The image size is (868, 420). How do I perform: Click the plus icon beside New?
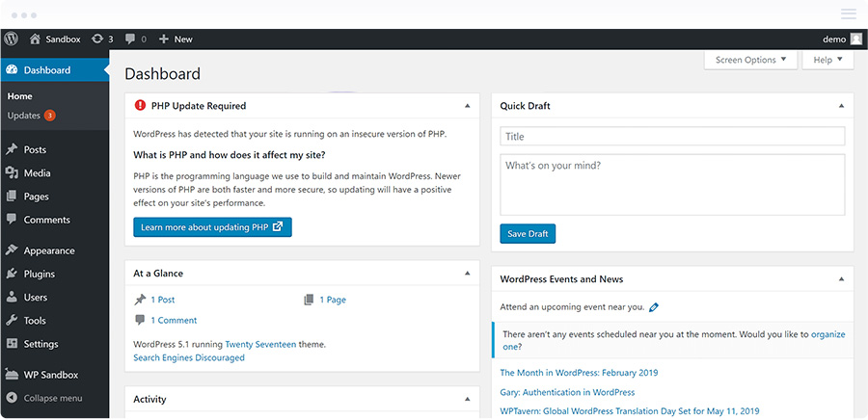coord(163,39)
